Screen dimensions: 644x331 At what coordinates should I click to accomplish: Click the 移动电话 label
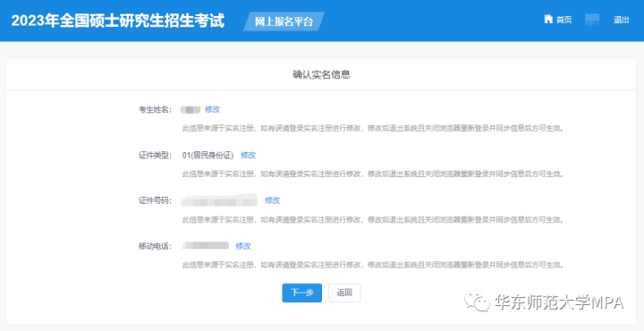click(x=156, y=246)
